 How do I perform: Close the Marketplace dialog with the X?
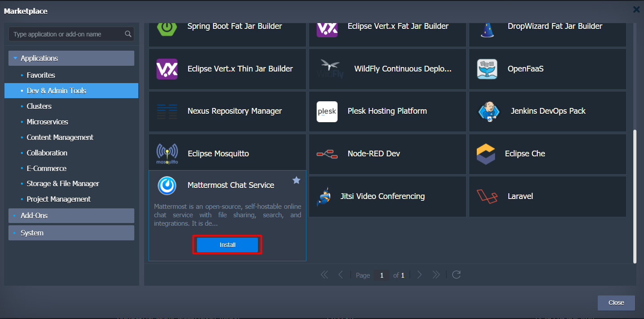pos(636,9)
